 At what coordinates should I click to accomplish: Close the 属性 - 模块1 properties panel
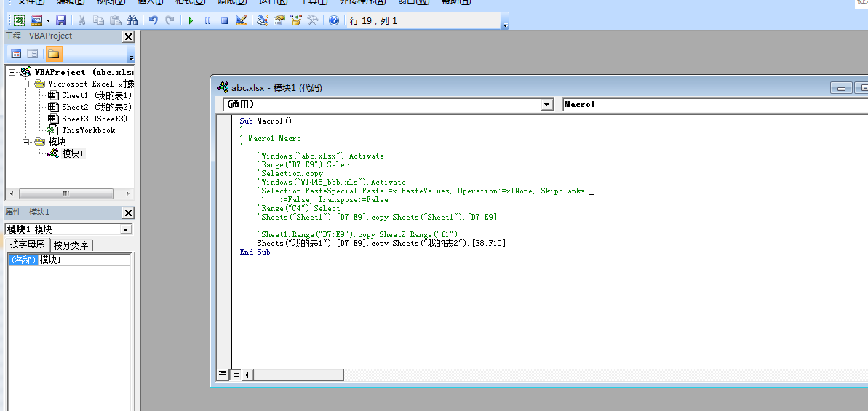point(128,212)
